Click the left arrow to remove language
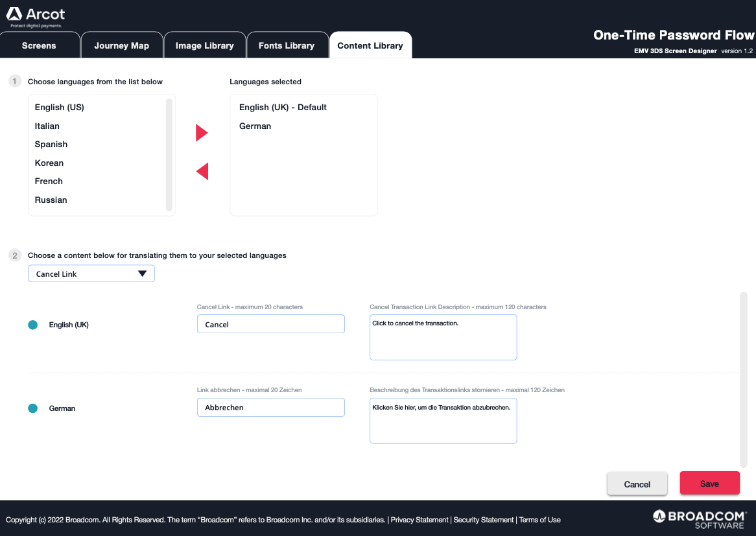This screenshot has height=536, width=756. tap(202, 172)
